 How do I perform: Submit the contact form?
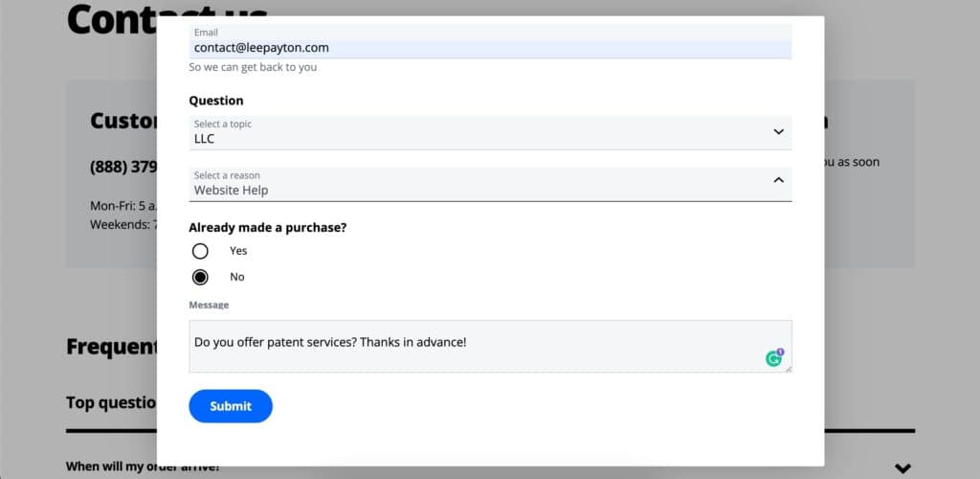tap(231, 406)
